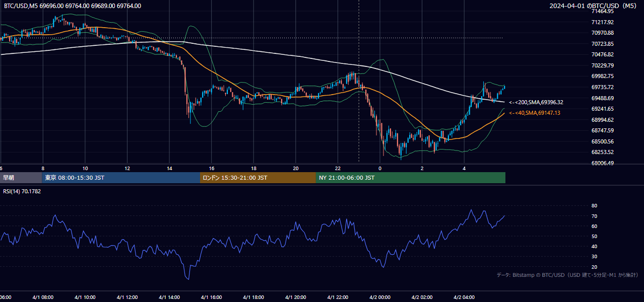This screenshot has width=644, height=302.
Task: Select the NY 21:00-06:00 JST session bar
Action: pyautogui.click(x=411, y=178)
